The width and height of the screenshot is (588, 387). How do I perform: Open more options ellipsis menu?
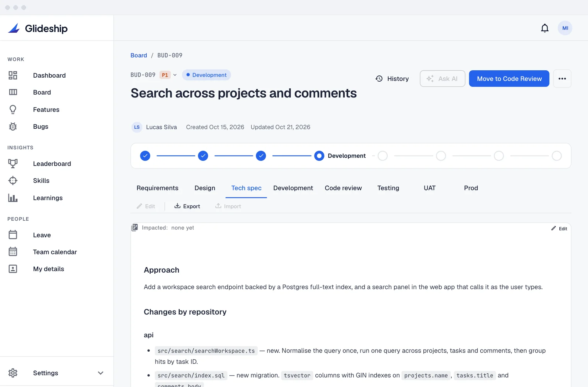coord(562,79)
